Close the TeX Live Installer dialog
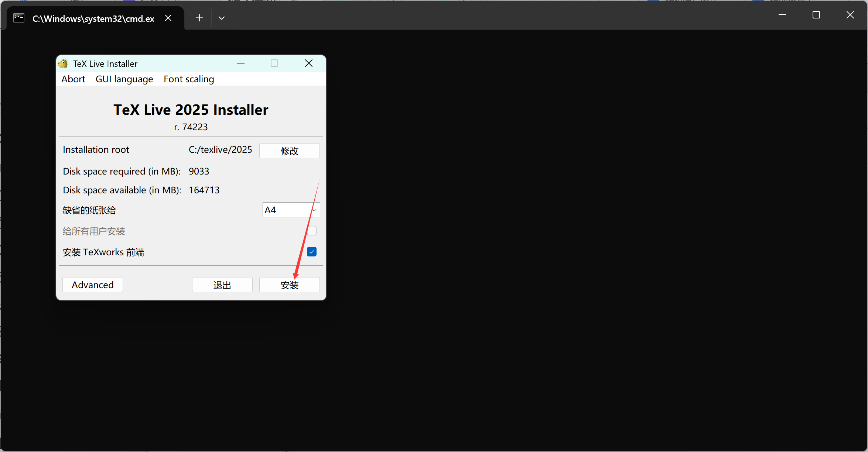868x452 pixels. (309, 63)
